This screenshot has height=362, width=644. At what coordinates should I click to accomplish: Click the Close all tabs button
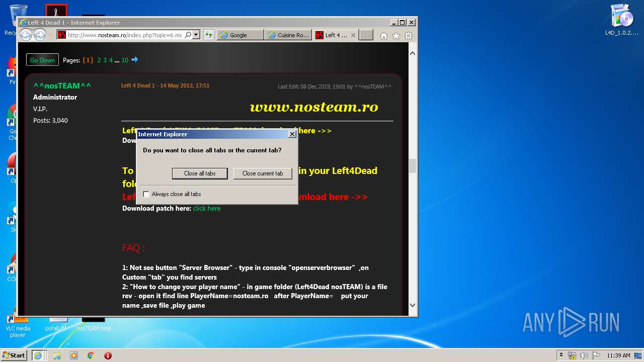click(200, 173)
